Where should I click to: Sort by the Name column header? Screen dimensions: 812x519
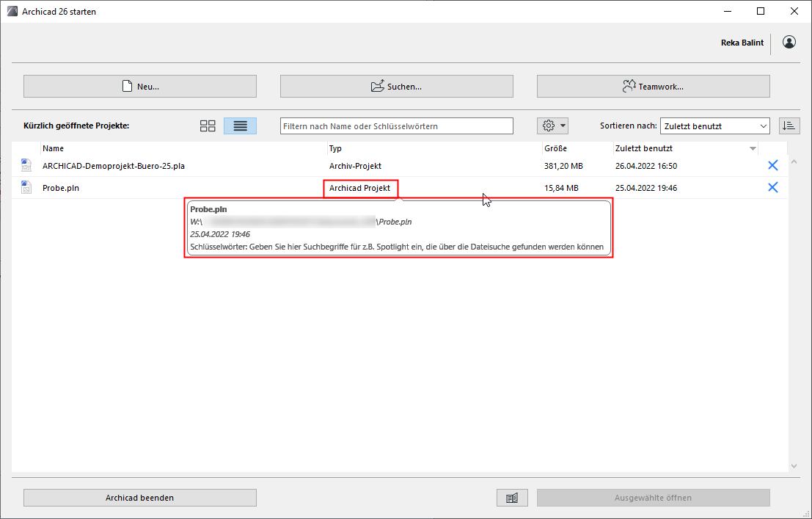(184, 148)
